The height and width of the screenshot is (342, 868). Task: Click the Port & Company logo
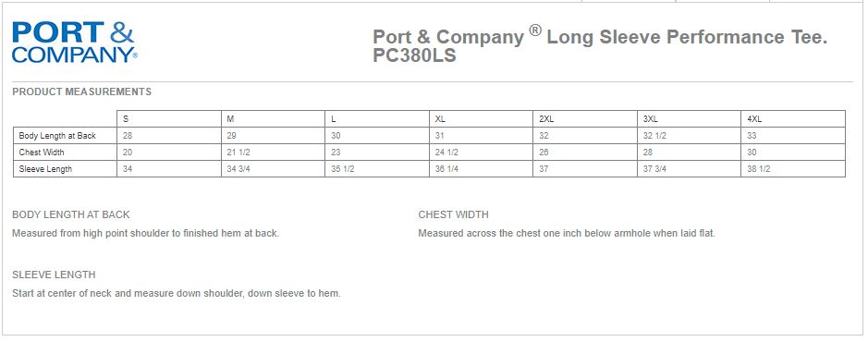click(75, 43)
